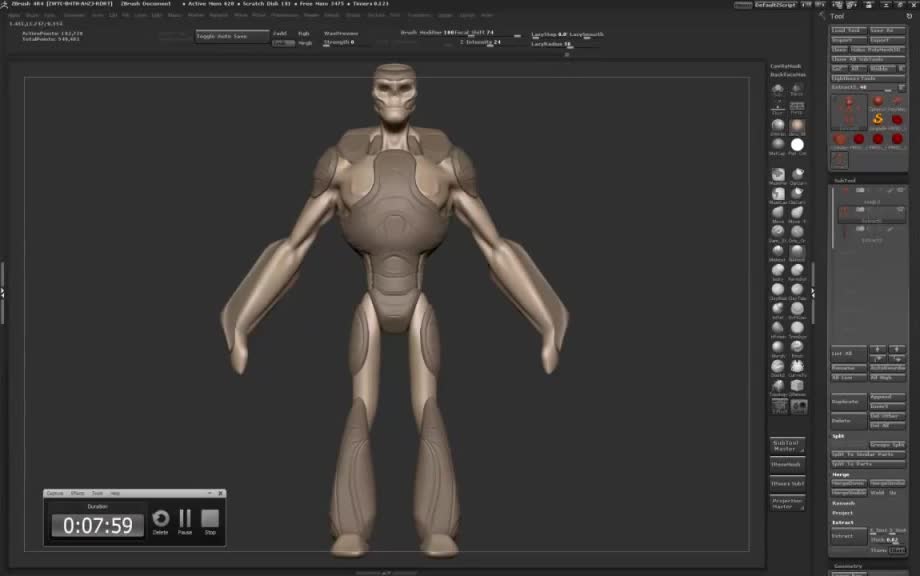The height and width of the screenshot is (576, 920).
Task: Click the ZBrush logo in title bar
Action: point(4,4)
